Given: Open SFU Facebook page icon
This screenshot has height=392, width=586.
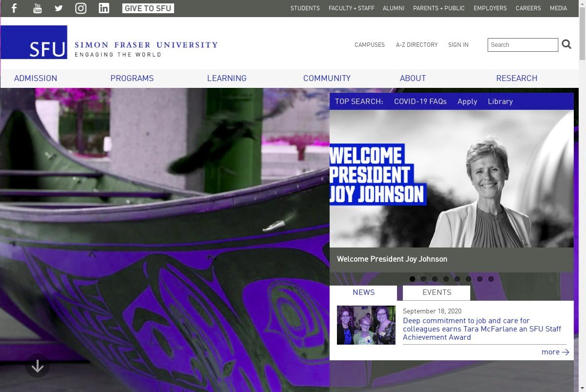Looking at the screenshot, I should tap(15, 8).
